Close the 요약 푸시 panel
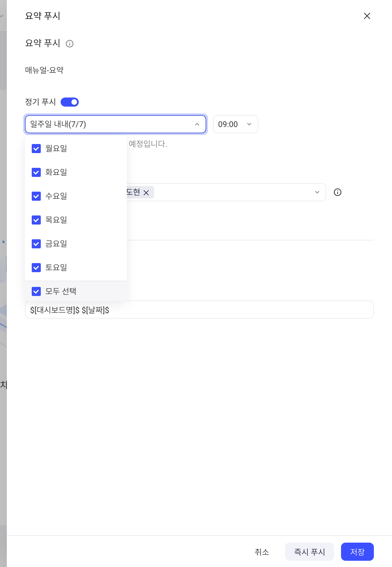Image resolution: width=392 pixels, height=567 pixels. (367, 16)
